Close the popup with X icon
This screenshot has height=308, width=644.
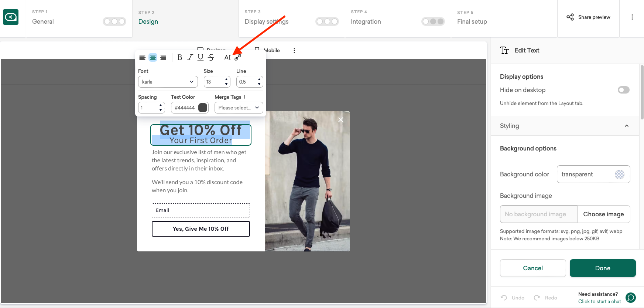pos(340,120)
